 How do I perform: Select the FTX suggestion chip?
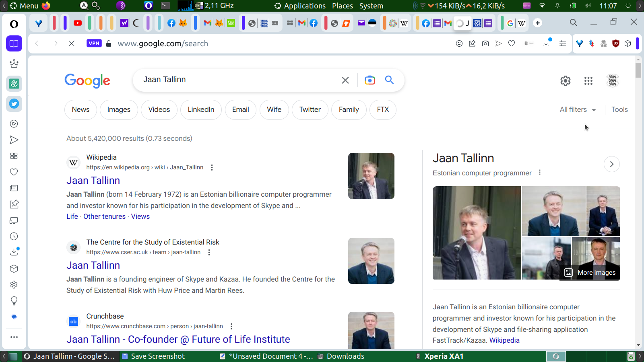pos(383,109)
